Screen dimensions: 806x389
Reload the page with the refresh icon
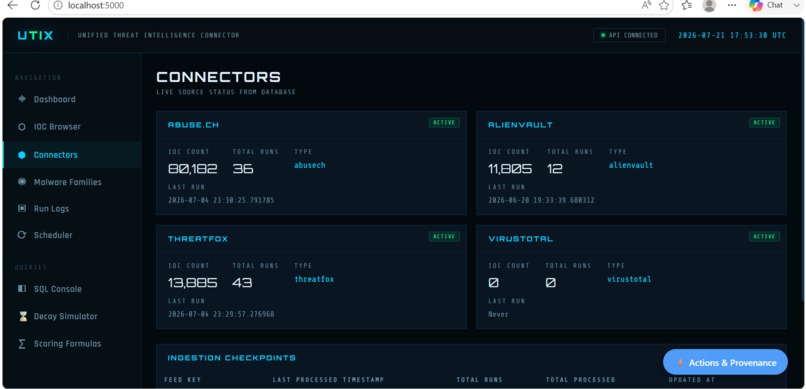(35, 5)
